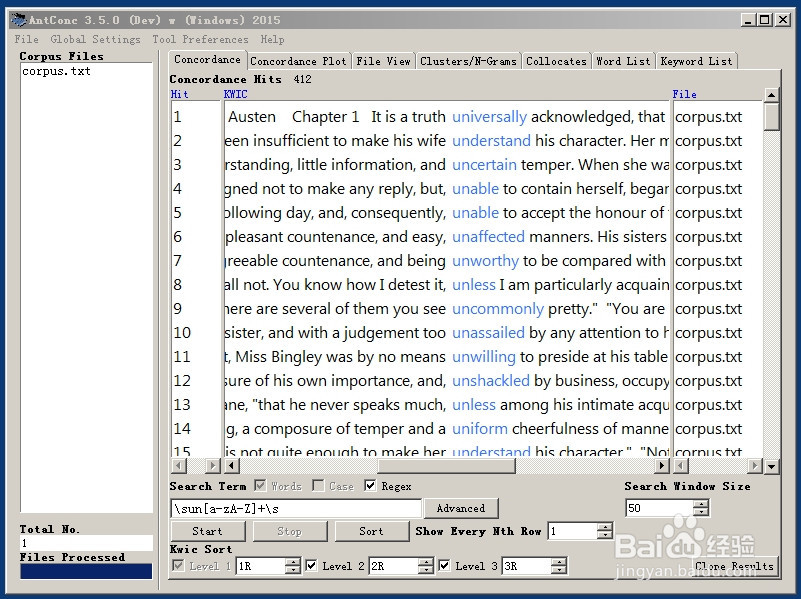The image size is (801, 599).
Task: Click the Start button
Action: [207, 531]
